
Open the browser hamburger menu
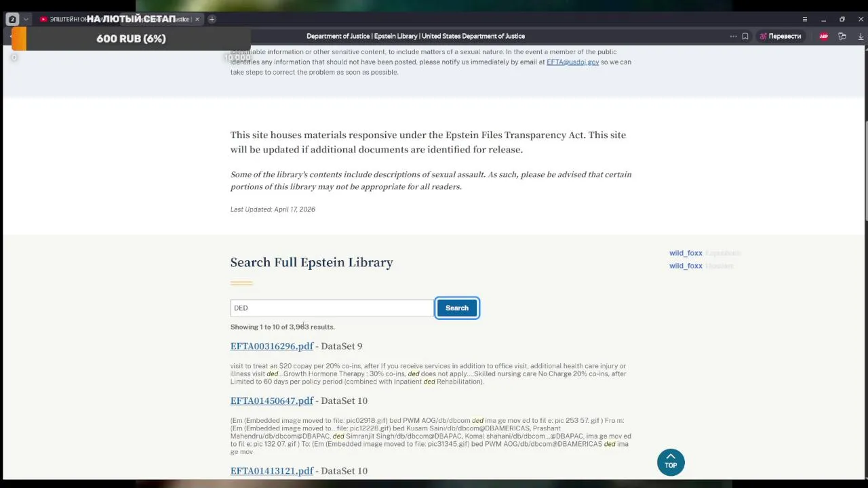point(805,19)
